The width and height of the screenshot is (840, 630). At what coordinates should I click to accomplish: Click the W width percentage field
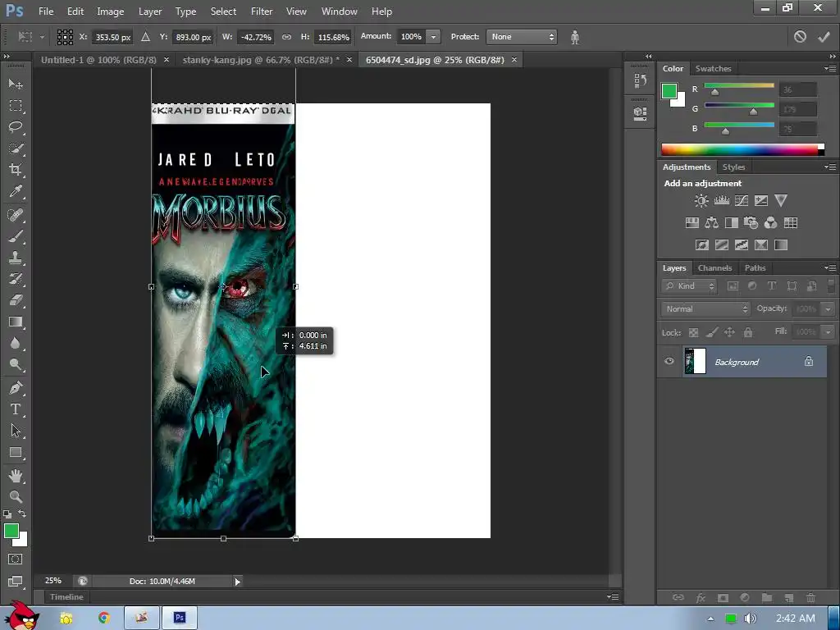point(256,37)
